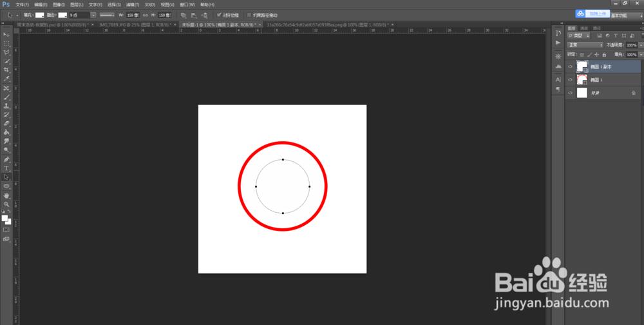Select the Eraser tool
The height and width of the screenshot is (325, 644).
[6, 123]
